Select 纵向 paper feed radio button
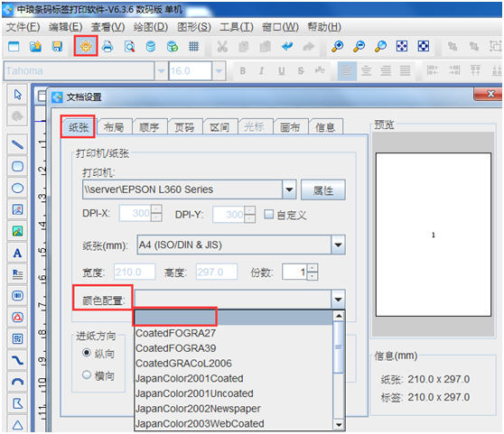The height and width of the screenshot is (434, 504). (x=87, y=353)
